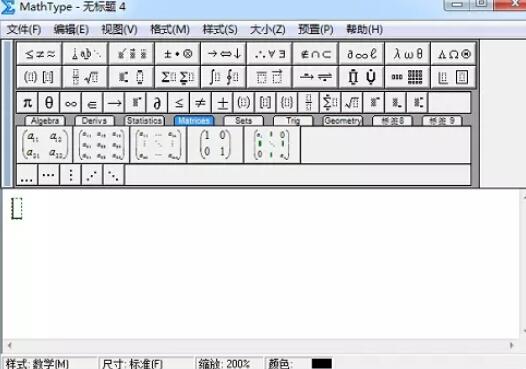This screenshot has height=369, width=526.
Task: Switch to the Statistics tab
Action: coord(144,121)
